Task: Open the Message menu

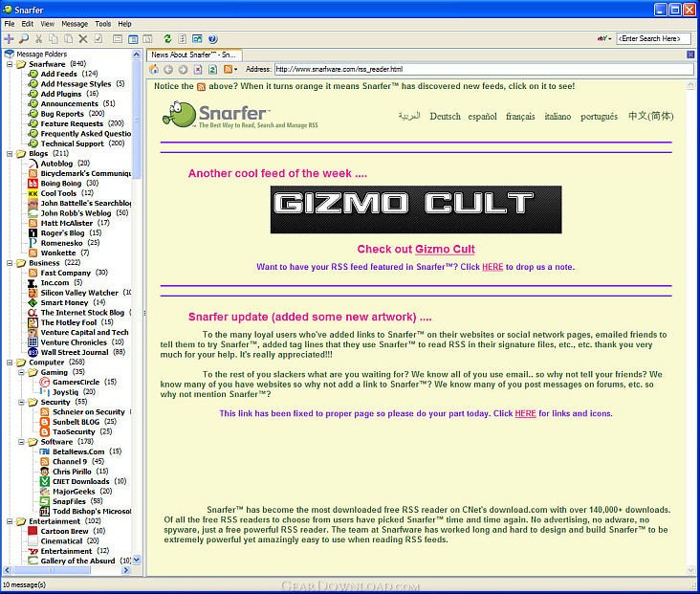Action: 75,24
